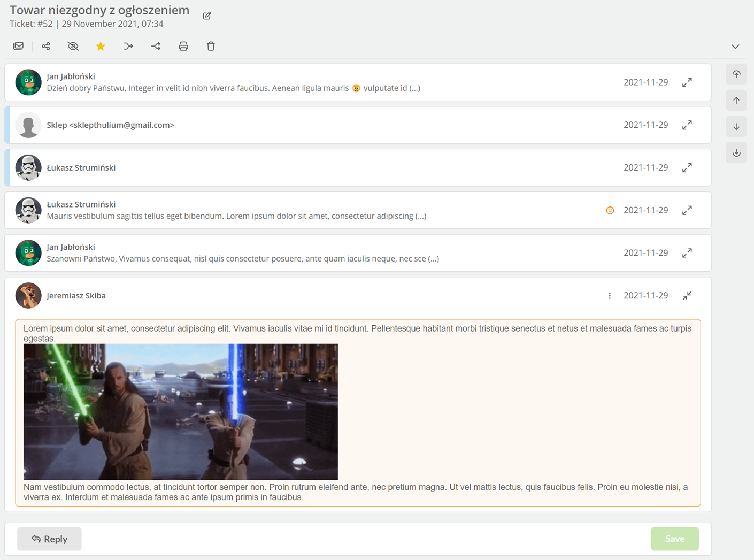Print the ticket using the printer icon
Screen dimensions: 754x560
(x=183, y=46)
